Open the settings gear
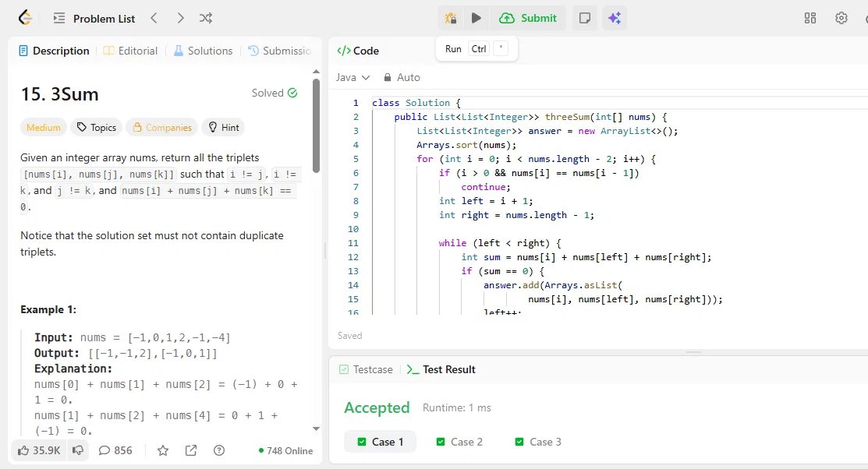This screenshot has height=469, width=868. coord(841,18)
